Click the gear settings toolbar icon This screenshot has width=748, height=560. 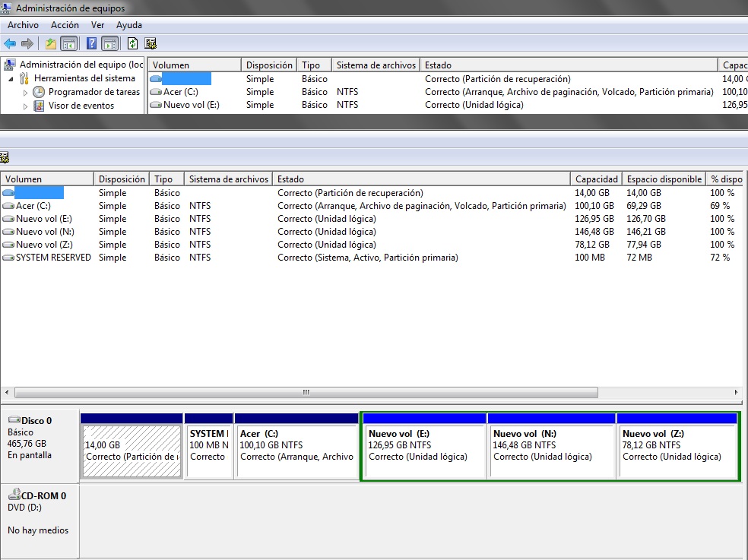151,43
